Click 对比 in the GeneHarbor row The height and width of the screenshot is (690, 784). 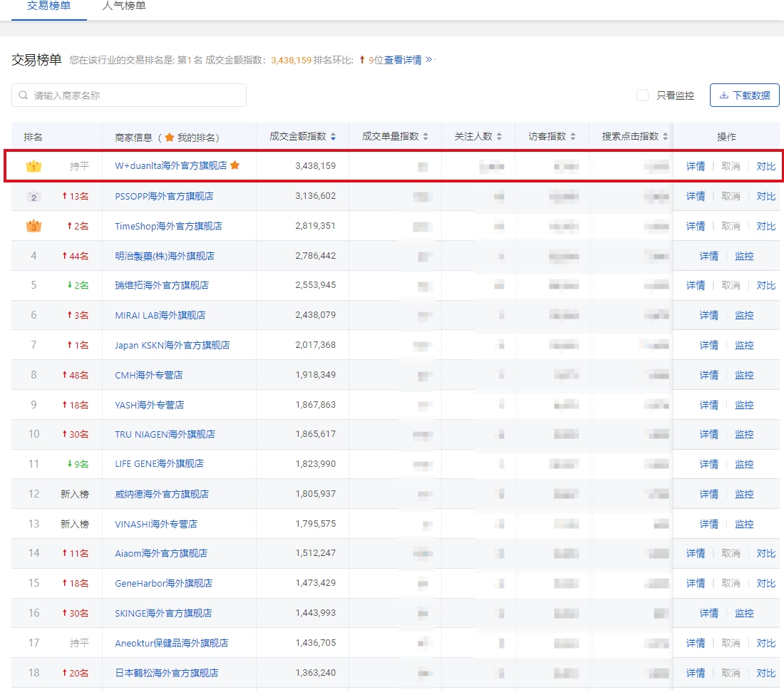click(766, 583)
